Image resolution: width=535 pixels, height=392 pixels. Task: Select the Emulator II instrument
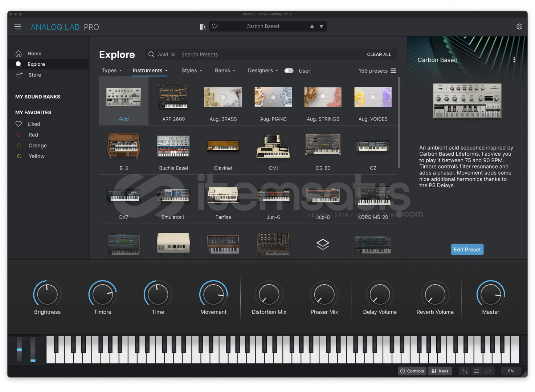coord(173,200)
